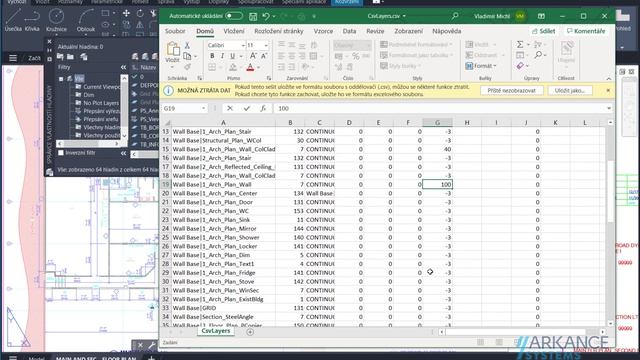
Task: Apply bold formatting
Action: 212,56
